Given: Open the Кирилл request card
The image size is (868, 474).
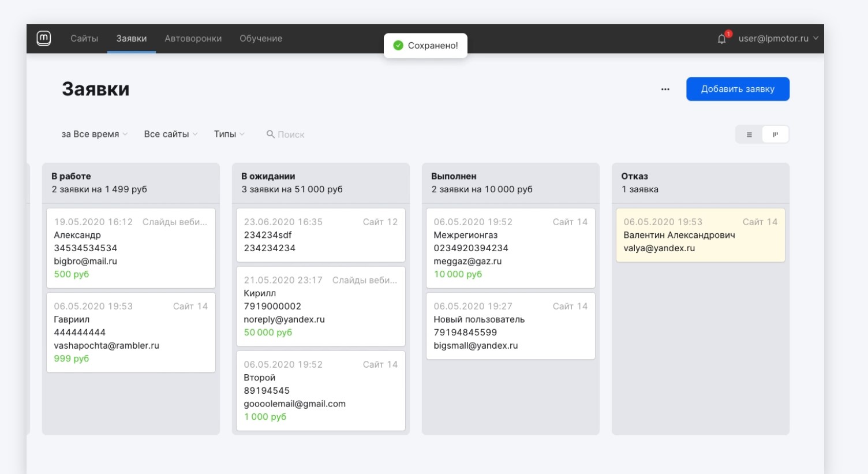Looking at the screenshot, I should (320, 306).
